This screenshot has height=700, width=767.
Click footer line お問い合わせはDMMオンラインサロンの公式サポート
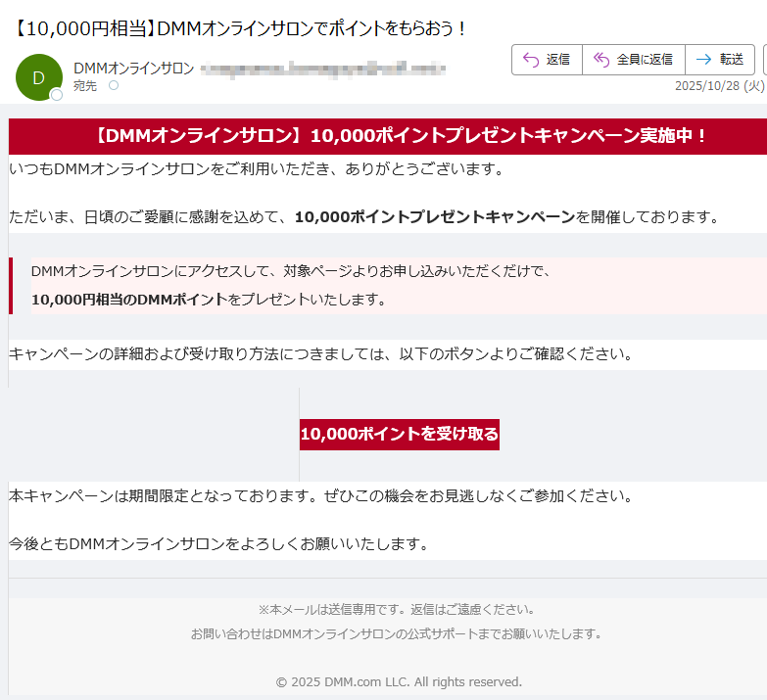click(x=396, y=634)
